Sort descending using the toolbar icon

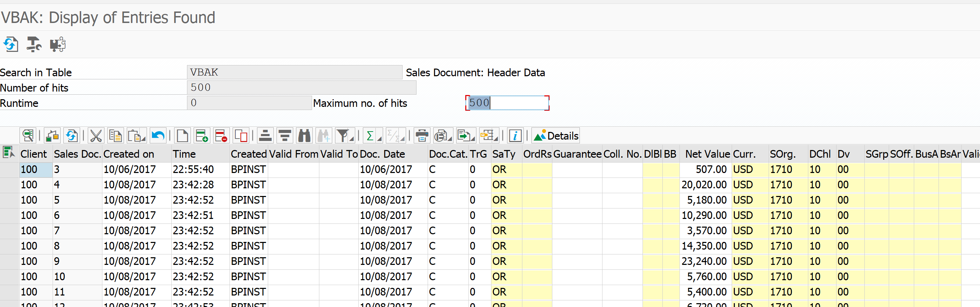tap(285, 136)
